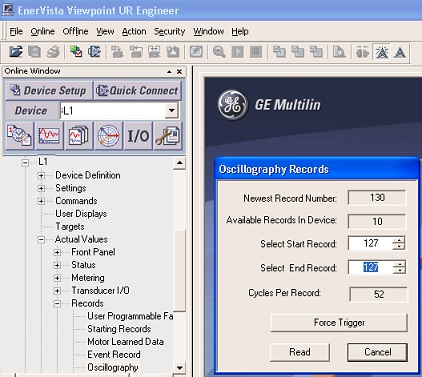Collapse the L1 tree node
The image size is (422, 377).
point(25,162)
